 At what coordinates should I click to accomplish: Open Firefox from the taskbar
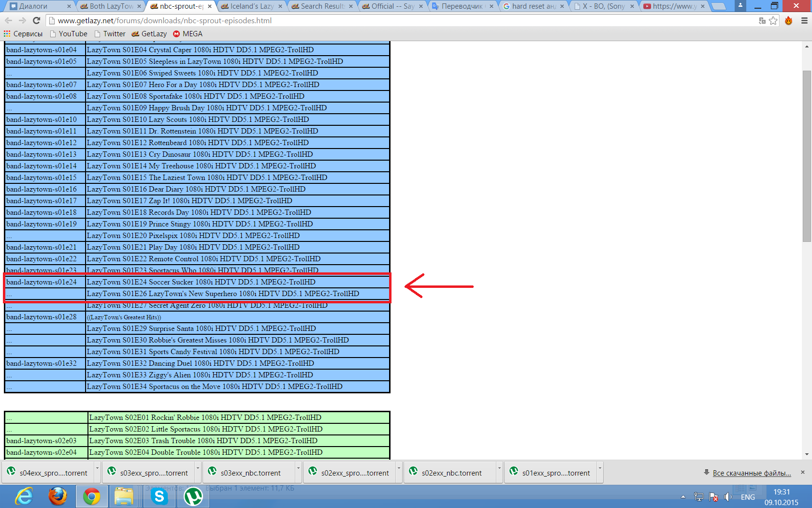(x=58, y=496)
